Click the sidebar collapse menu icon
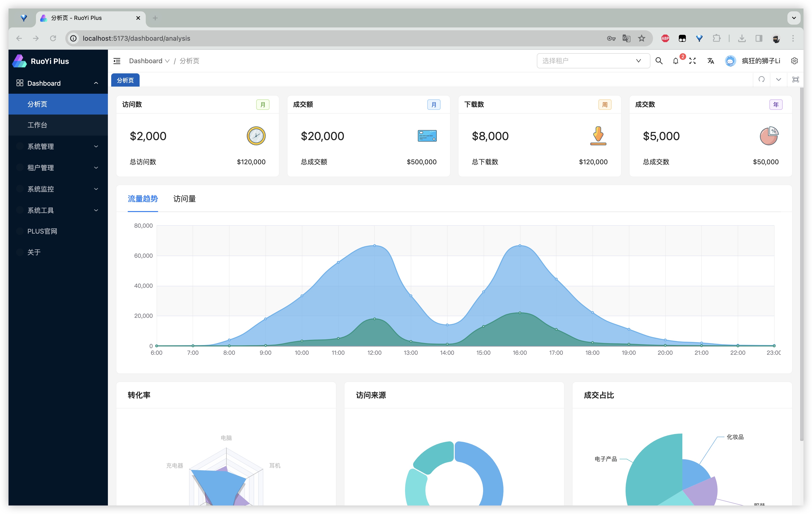The image size is (812, 514). point(117,61)
